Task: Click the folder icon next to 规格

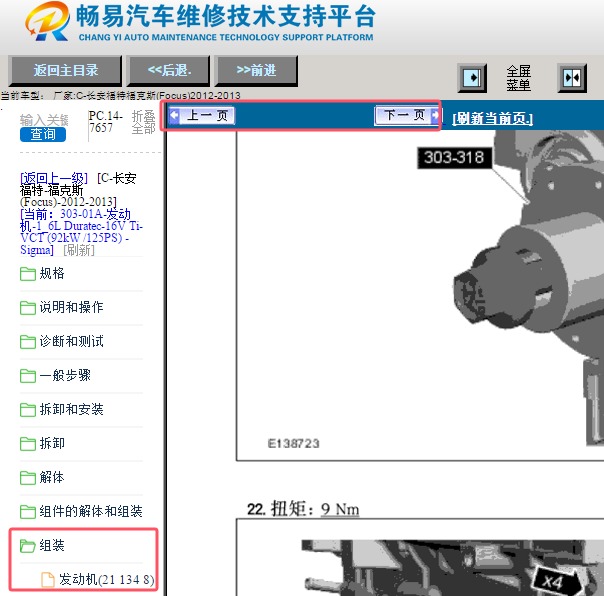Action: point(28,274)
